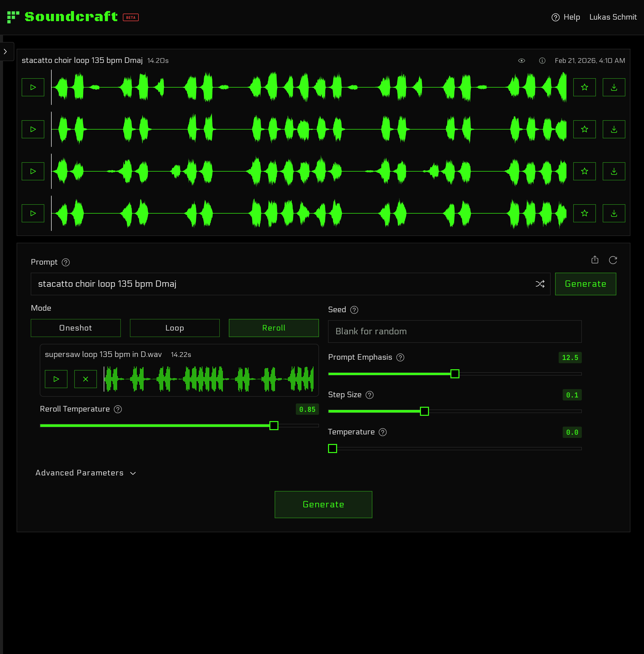Open the Help menu
Image resolution: width=644 pixels, height=654 pixels.
[565, 17]
